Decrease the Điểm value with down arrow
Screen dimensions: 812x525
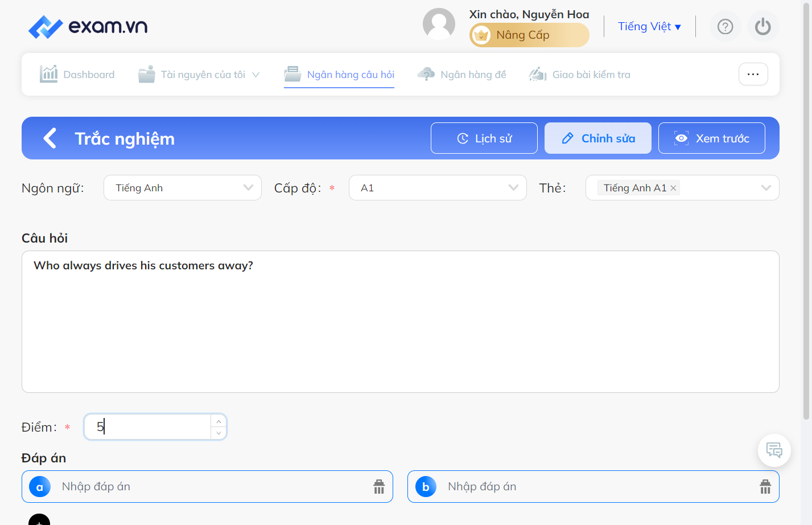[219, 433]
